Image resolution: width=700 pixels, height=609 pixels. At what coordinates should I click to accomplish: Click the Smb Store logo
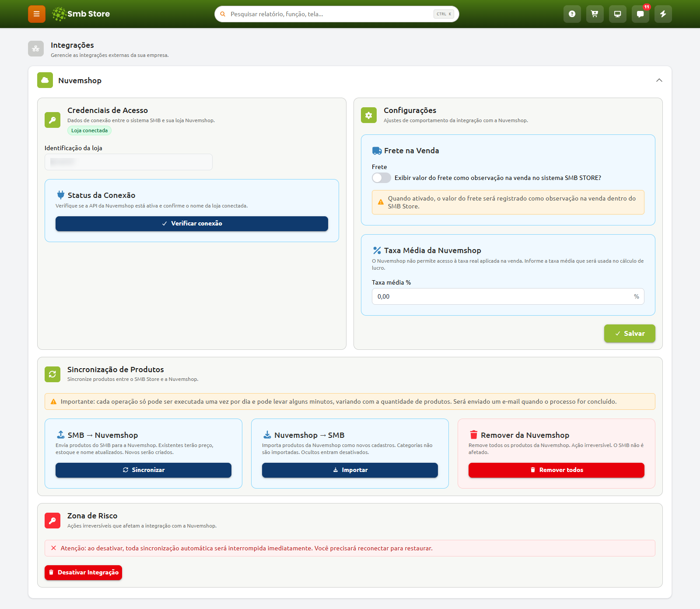(x=81, y=14)
